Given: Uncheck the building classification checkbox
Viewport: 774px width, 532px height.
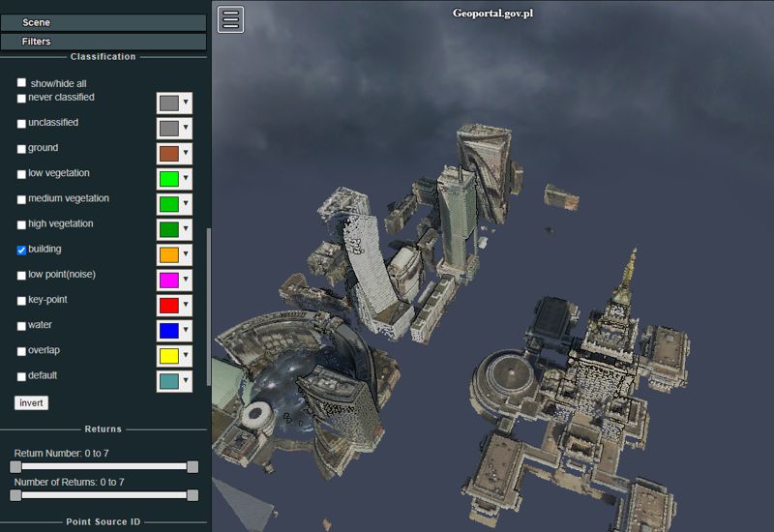Looking at the screenshot, I should tap(21, 250).
